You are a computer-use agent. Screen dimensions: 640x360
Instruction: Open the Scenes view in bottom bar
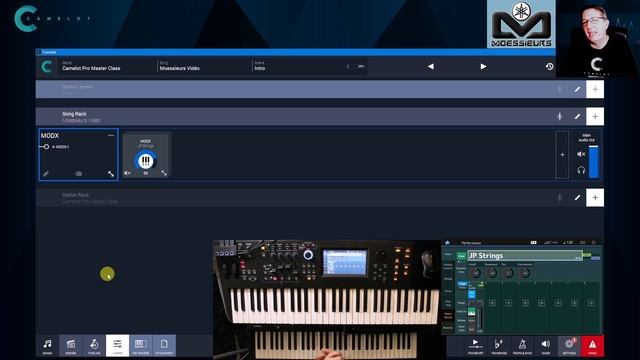[71, 346]
